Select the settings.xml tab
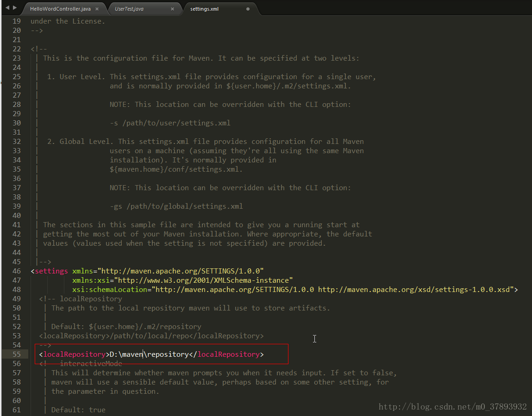Screen dimensions: 532x416 click(204, 9)
